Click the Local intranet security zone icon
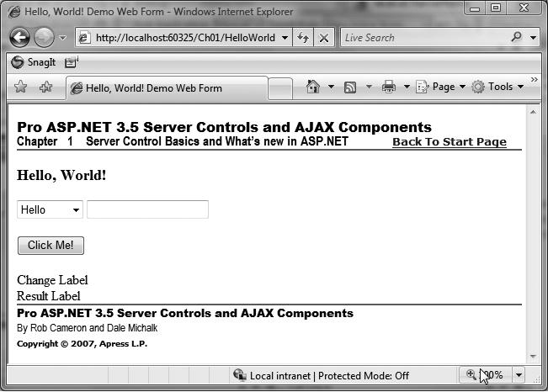548x392 pixels. coord(240,375)
